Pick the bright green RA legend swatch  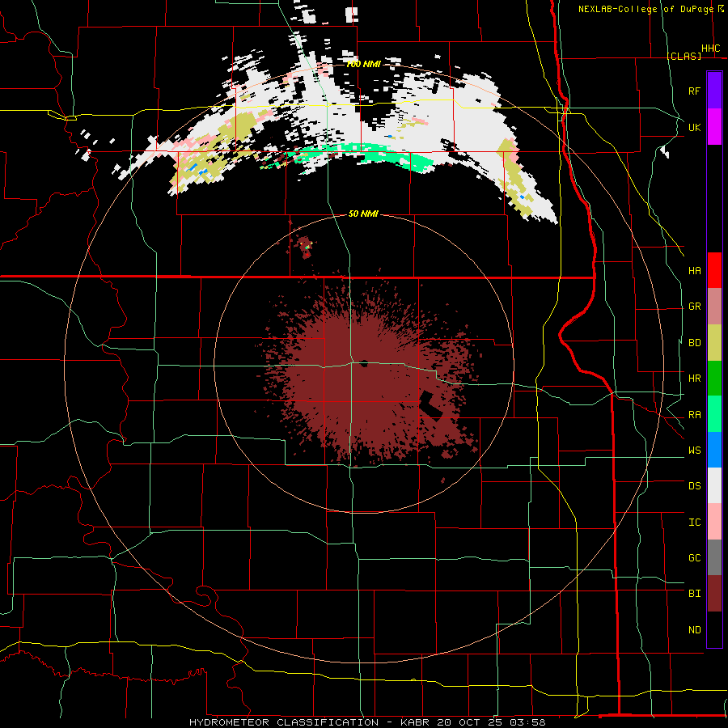(x=714, y=414)
